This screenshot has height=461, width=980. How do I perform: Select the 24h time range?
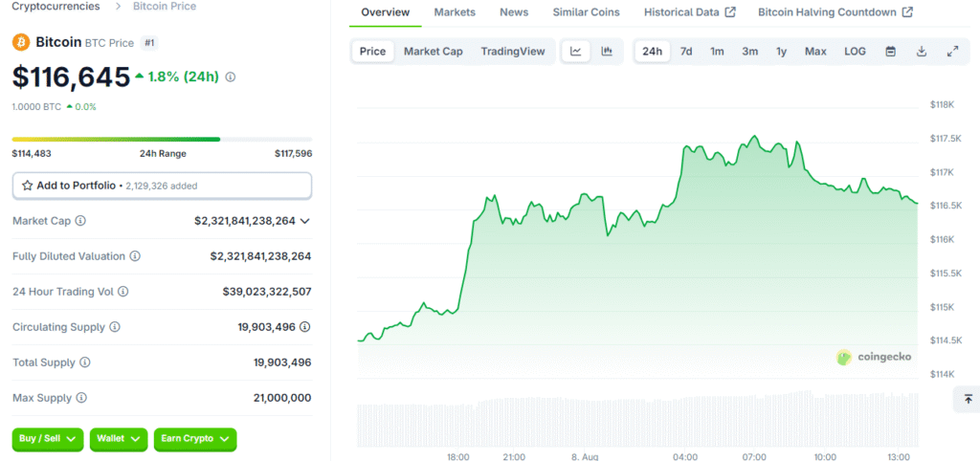[652, 51]
